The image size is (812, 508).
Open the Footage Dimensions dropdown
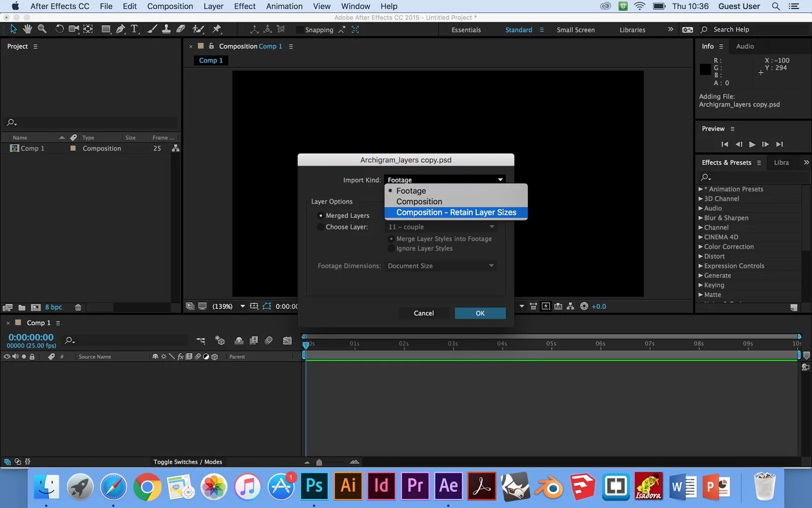click(439, 266)
